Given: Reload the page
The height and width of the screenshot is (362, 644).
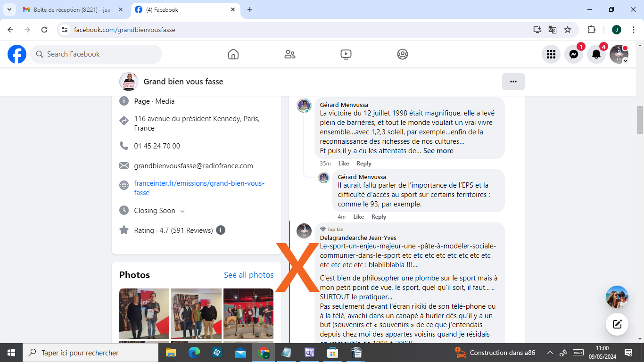Looking at the screenshot, I should [x=44, y=30].
